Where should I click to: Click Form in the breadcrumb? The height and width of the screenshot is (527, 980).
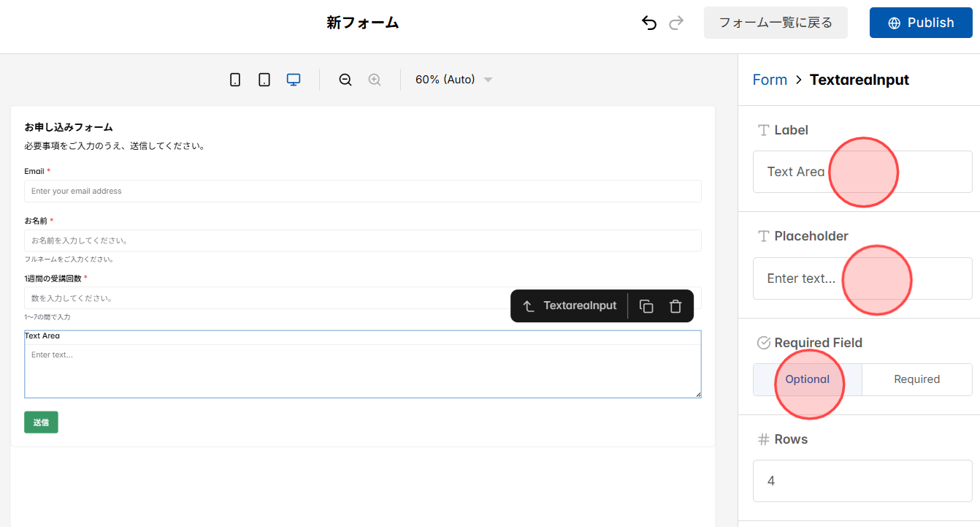(770, 79)
